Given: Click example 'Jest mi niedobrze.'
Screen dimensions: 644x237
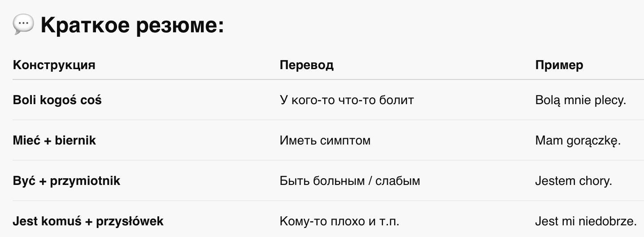Looking at the screenshot, I should (586, 221).
